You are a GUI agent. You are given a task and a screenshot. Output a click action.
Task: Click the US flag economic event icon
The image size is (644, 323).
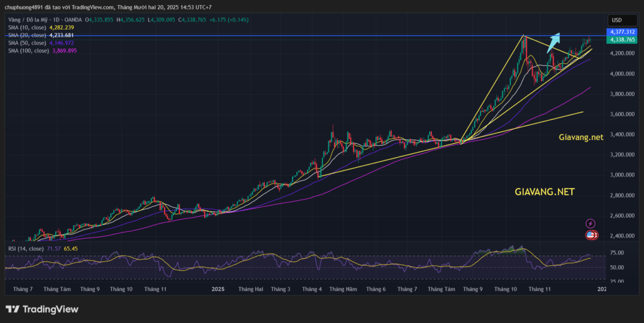(591, 235)
